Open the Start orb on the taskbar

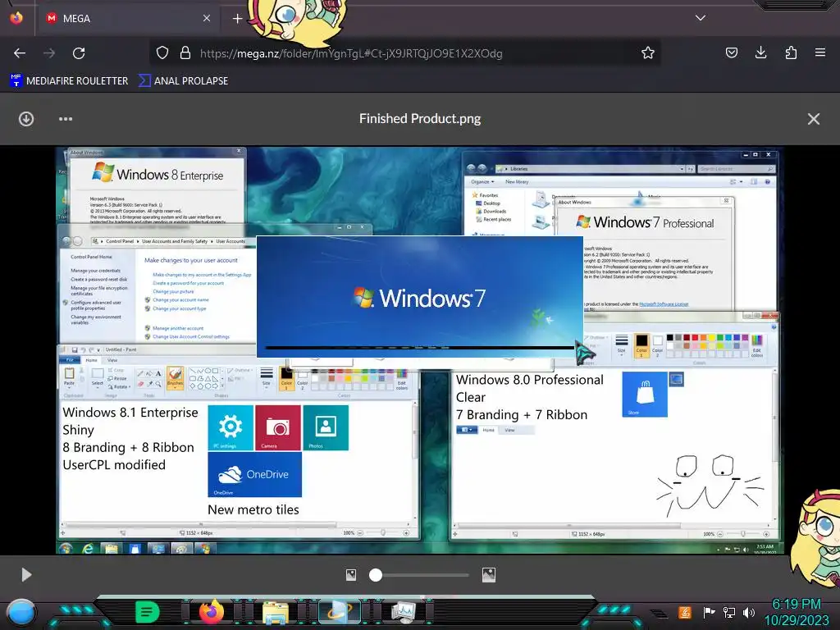(21, 612)
